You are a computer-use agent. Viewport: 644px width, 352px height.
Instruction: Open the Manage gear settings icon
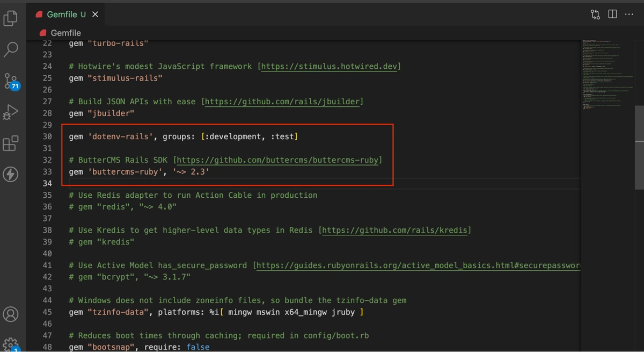click(11, 344)
